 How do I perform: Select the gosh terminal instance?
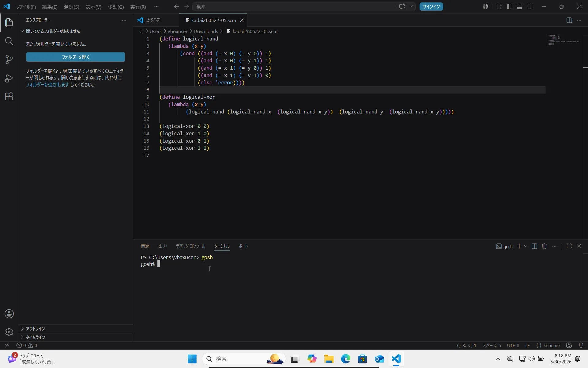(x=504, y=246)
